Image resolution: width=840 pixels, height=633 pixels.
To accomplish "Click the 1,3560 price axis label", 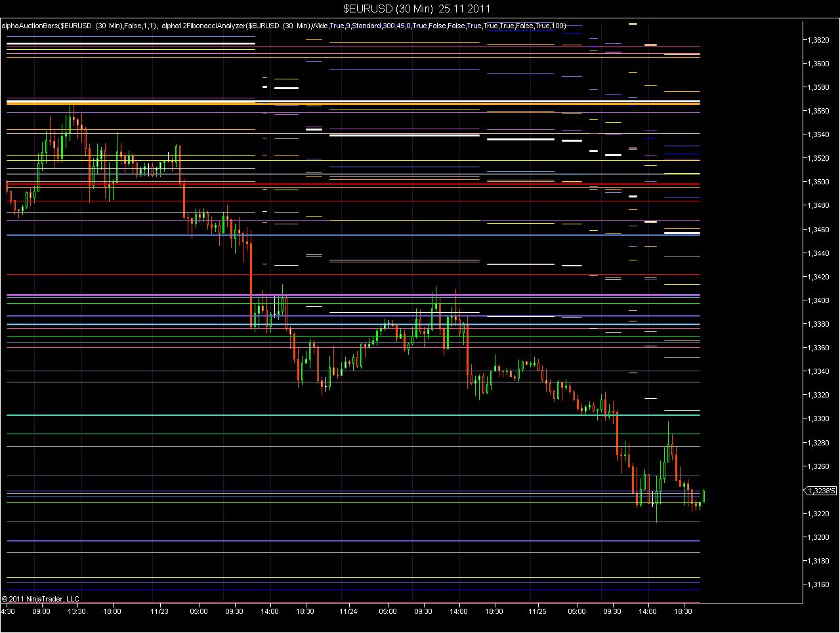I will pos(818,111).
